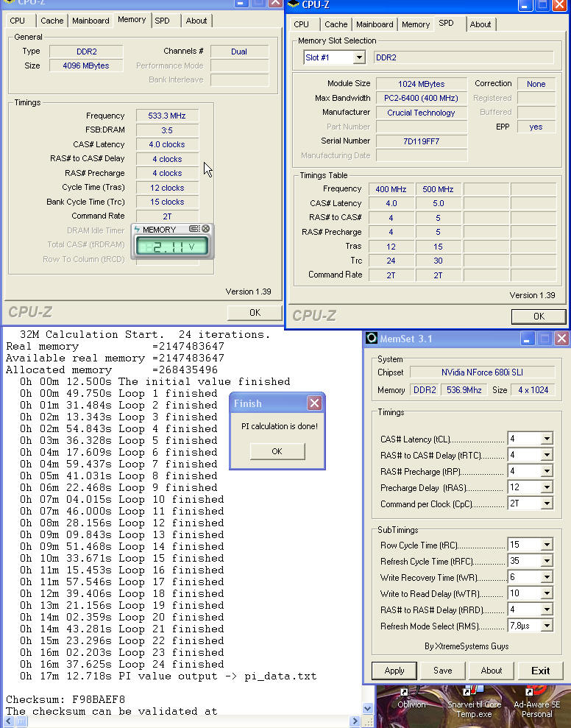Click the MemSet Chipset field NVidia NForce 680i SLI
Viewport: 571px width, 728px height.
[x=482, y=372]
